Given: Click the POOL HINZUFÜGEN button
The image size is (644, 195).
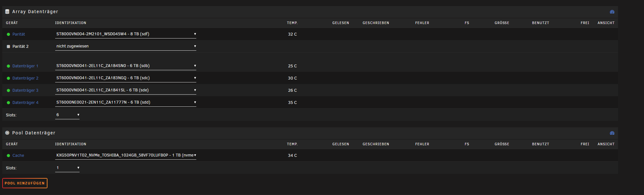Looking at the screenshot, I should (25, 183).
